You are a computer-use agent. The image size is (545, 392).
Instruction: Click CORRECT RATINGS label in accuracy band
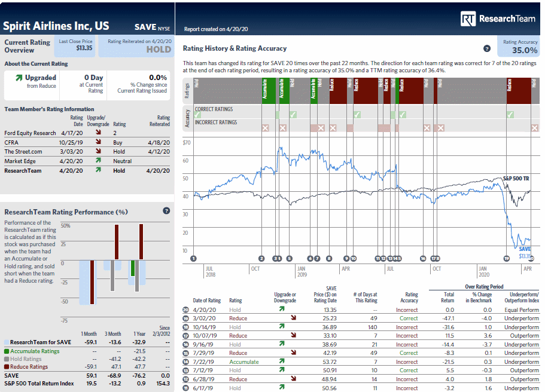click(214, 109)
